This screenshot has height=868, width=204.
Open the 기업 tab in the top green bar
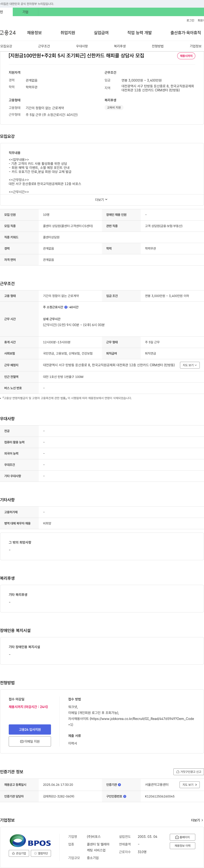click(x=25, y=12)
